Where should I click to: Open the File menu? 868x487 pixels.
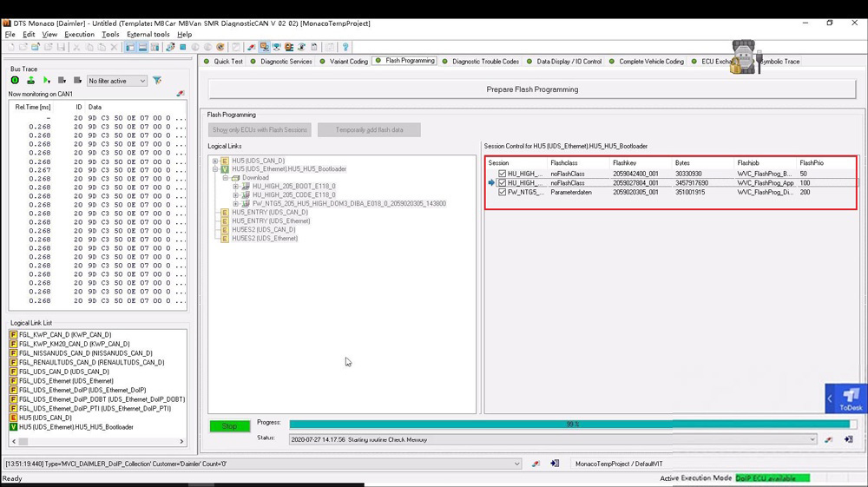tap(10, 35)
